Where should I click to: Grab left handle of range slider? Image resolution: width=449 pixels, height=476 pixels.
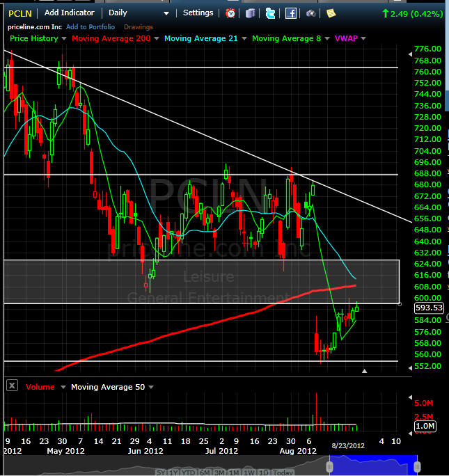click(330, 466)
